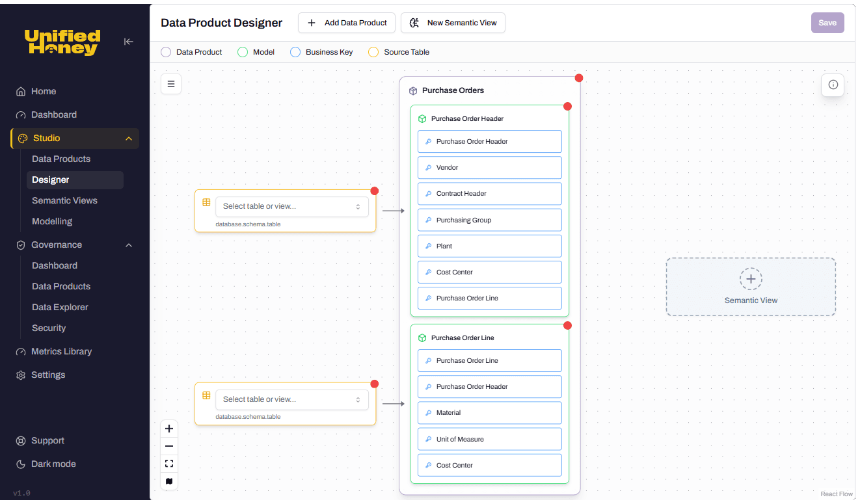This screenshot has height=504, width=860.
Task: Open the Support link
Action: click(47, 441)
